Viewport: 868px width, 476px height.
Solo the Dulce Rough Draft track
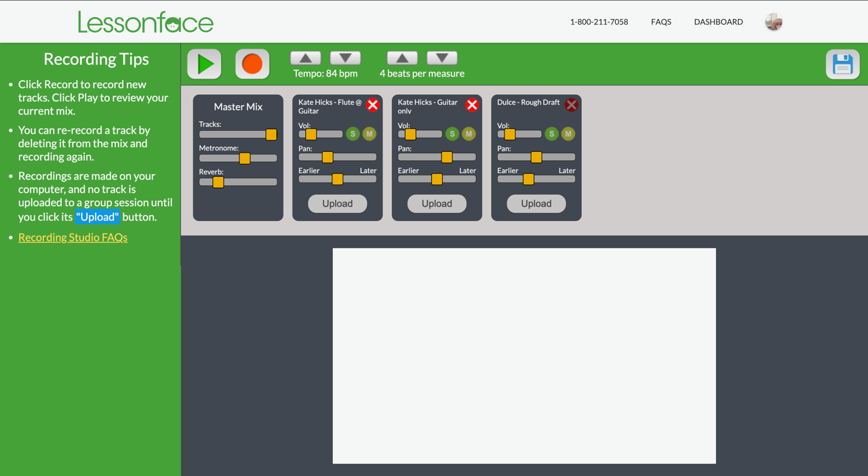pos(551,134)
